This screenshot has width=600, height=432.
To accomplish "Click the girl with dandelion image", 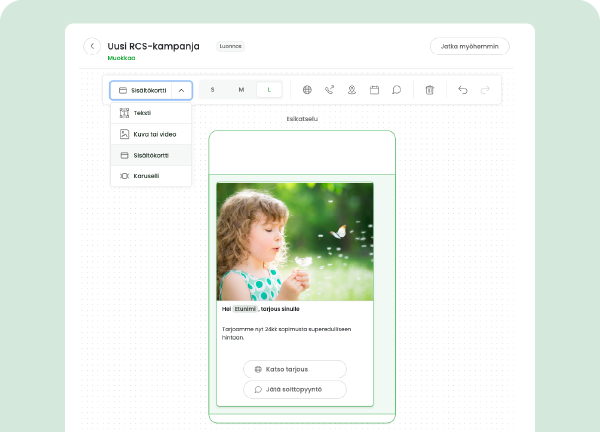I will click(295, 241).
